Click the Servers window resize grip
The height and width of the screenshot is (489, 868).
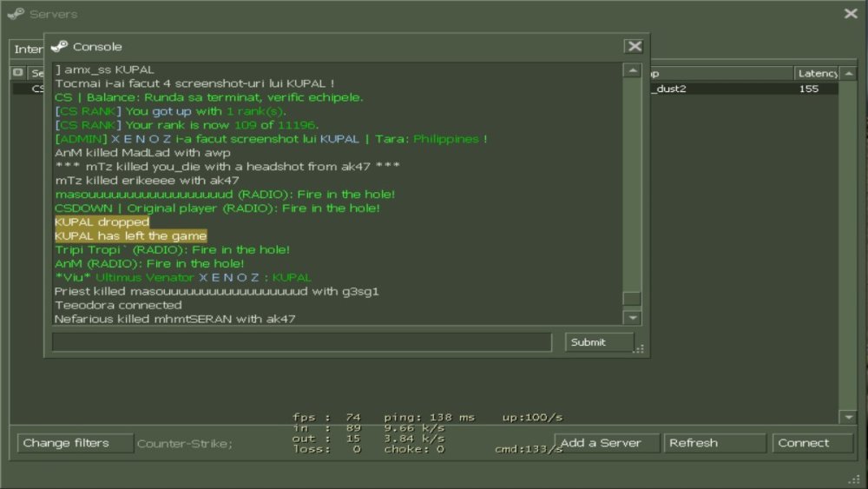click(x=855, y=479)
